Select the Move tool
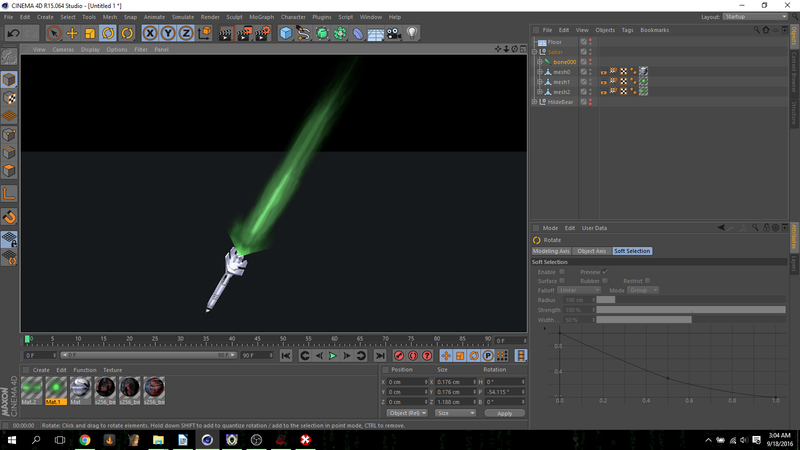This screenshot has height=450, width=800. point(72,34)
